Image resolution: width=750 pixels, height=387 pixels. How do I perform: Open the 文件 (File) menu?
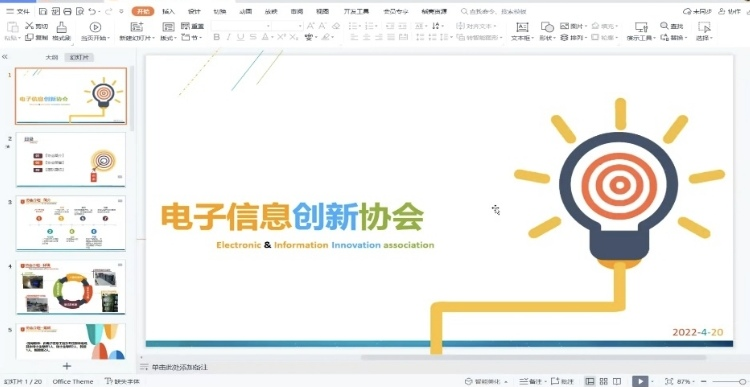(x=18, y=11)
